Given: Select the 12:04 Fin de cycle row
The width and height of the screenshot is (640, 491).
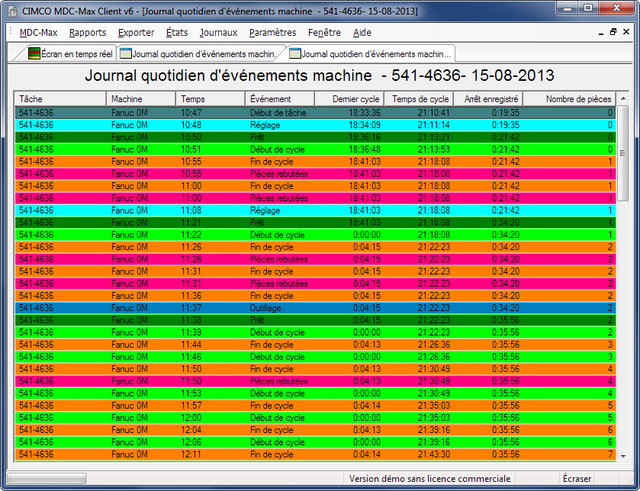Looking at the screenshot, I should pyautogui.click(x=315, y=430).
